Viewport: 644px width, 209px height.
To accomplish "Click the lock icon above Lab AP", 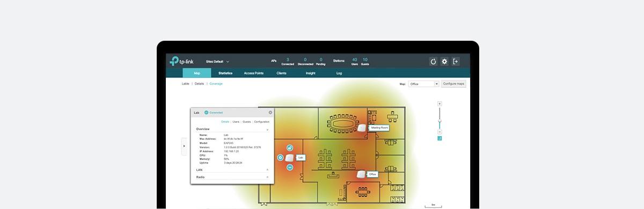I will click(x=290, y=147).
